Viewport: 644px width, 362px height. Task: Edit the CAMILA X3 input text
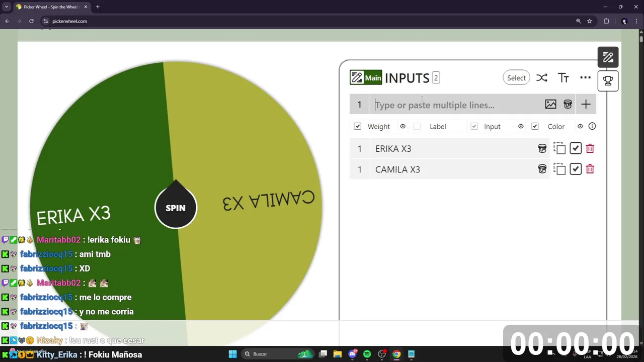pos(453,169)
